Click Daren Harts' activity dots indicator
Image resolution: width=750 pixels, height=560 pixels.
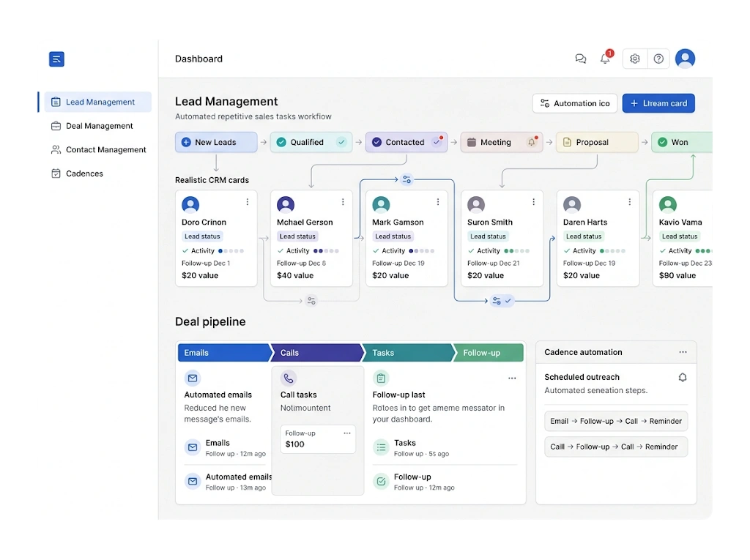click(x=612, y=250)
